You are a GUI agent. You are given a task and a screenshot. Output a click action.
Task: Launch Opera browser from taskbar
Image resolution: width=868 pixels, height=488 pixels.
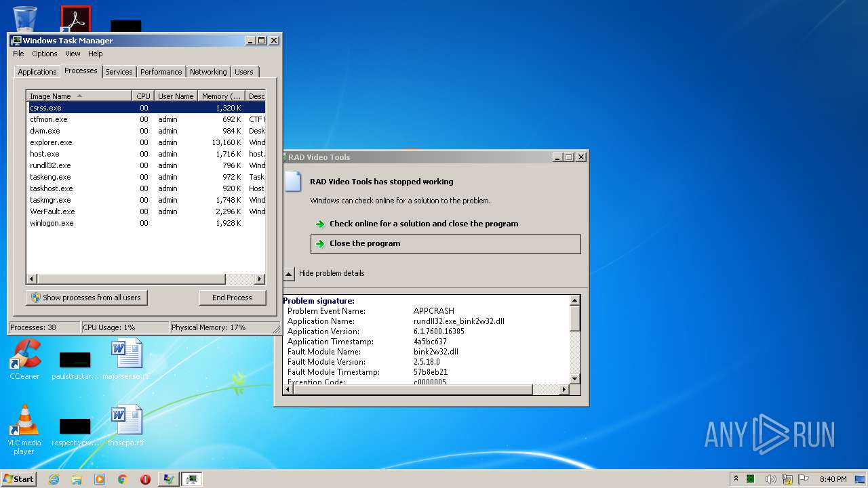tap(145, 479)
